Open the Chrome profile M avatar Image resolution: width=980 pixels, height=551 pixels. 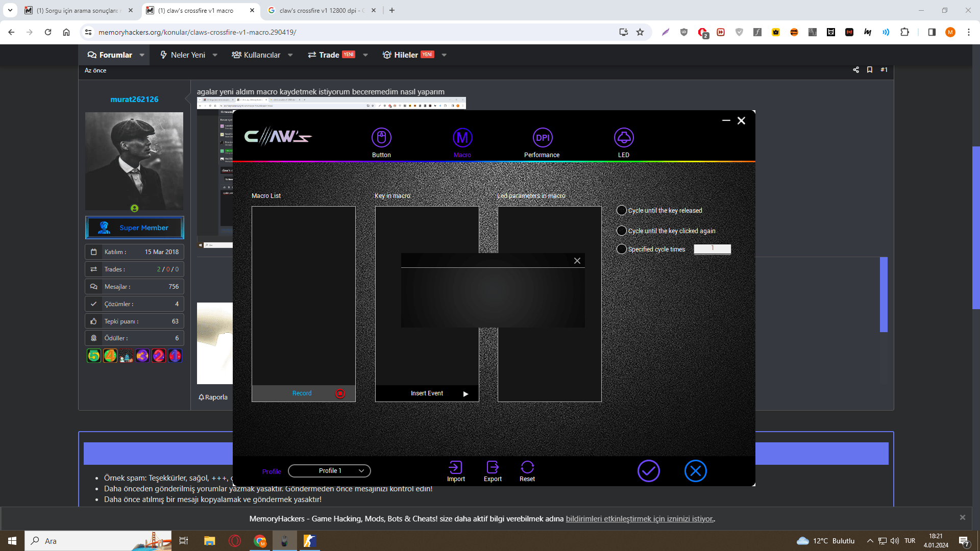coord(950,32)
